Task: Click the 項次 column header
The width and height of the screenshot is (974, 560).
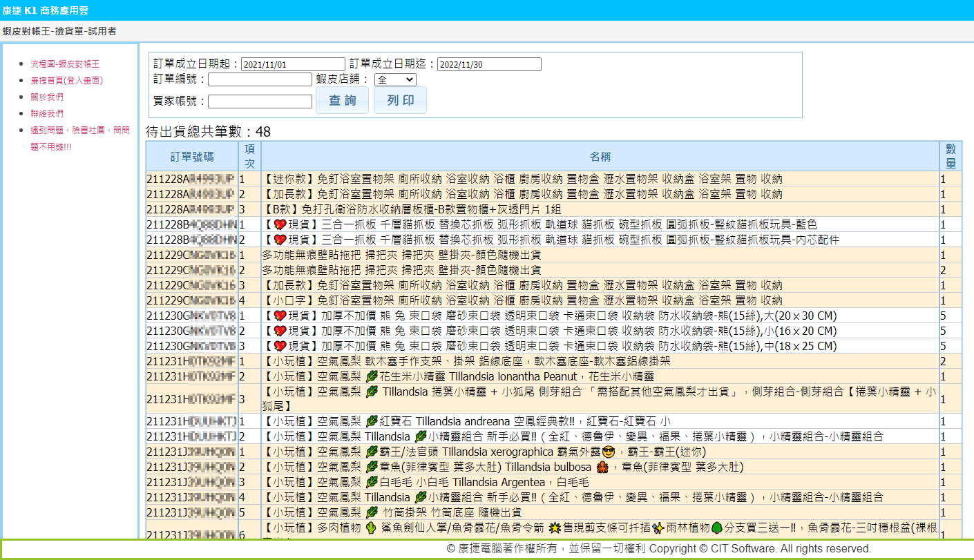Action: (249, 157)
